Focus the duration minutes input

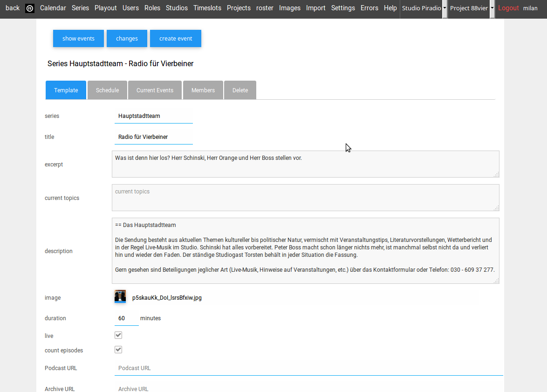tap(126, 318)
